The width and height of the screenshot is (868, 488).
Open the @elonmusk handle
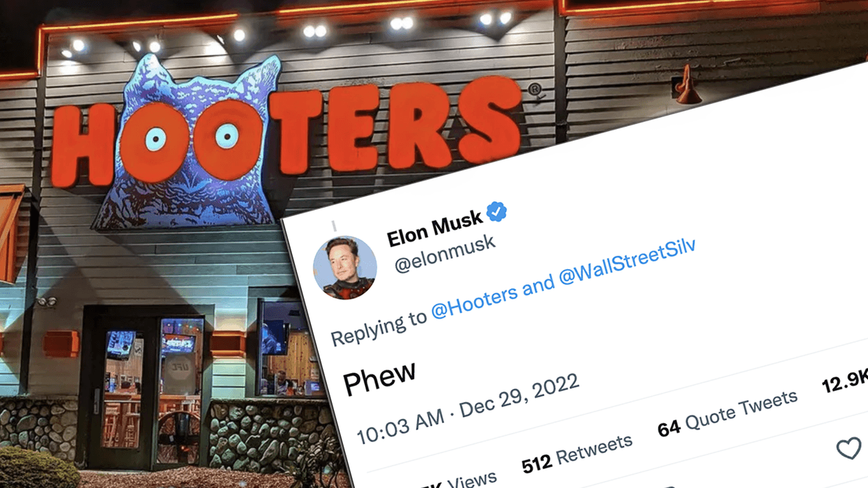click(x=446, y=253)
